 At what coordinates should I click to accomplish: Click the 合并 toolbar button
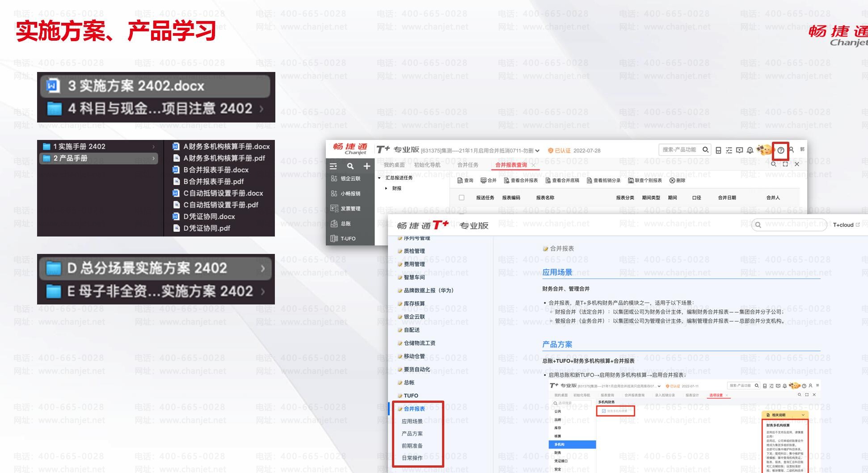[489, 181]
